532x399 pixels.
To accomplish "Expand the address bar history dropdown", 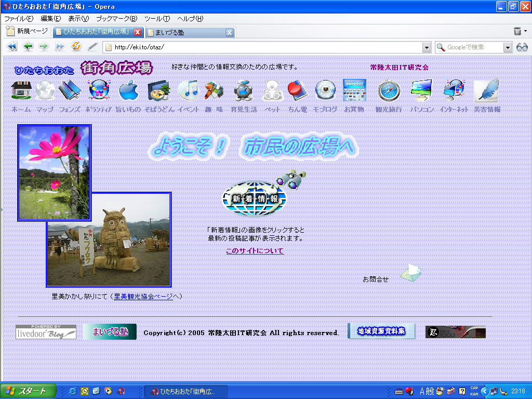I will (427, 47).
